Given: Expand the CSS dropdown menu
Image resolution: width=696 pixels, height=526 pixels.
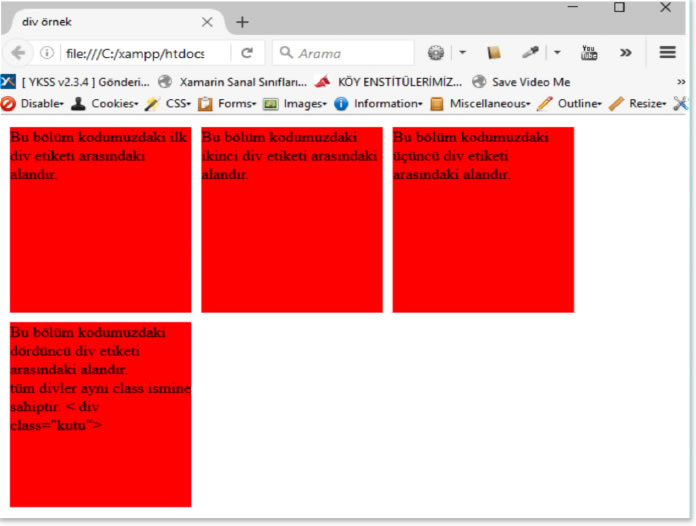Looking at the screenshot, I should tap(168, 103).
